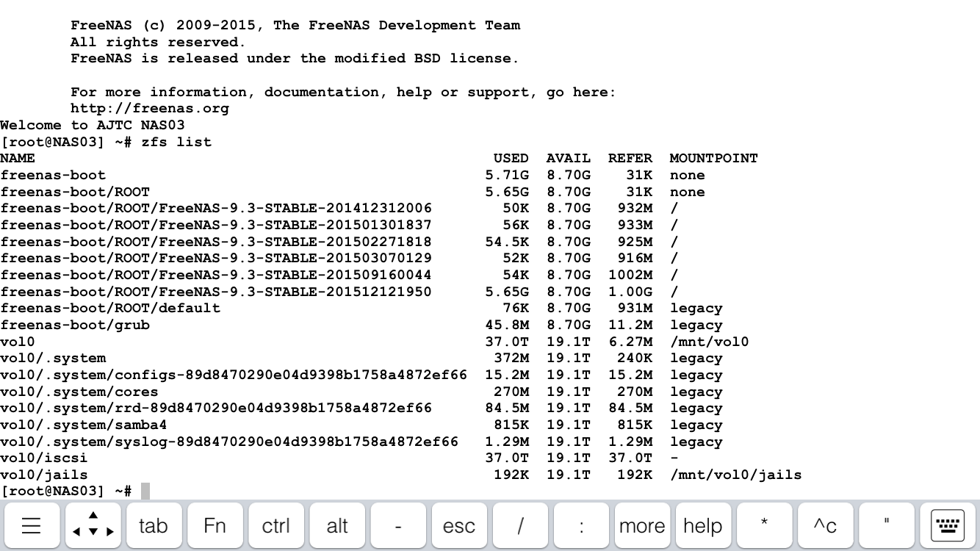Screen dimensions: 980x551
Task: Select the "vol0/jails" dataset name
Action: 44,475
